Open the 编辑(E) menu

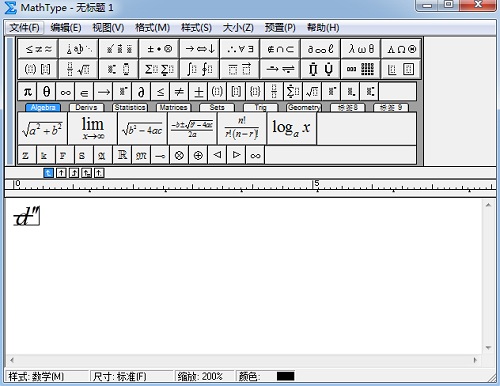pos(66,28)
